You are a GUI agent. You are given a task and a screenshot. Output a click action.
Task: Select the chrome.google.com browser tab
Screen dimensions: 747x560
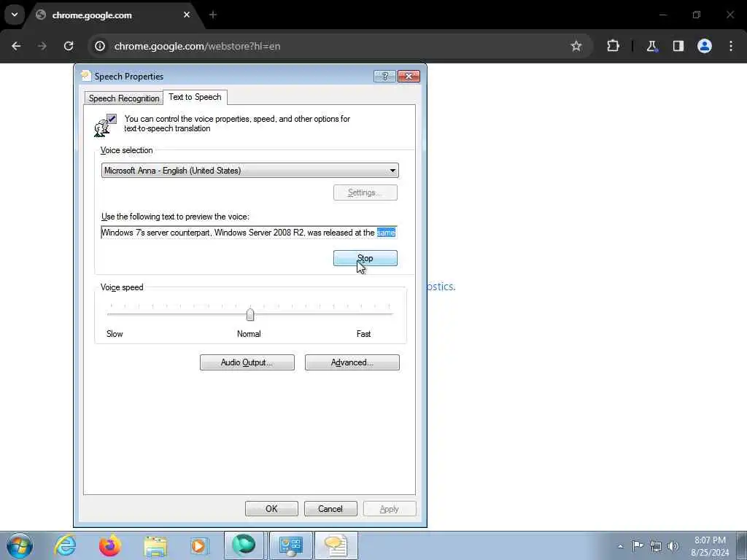pos(113,15)
